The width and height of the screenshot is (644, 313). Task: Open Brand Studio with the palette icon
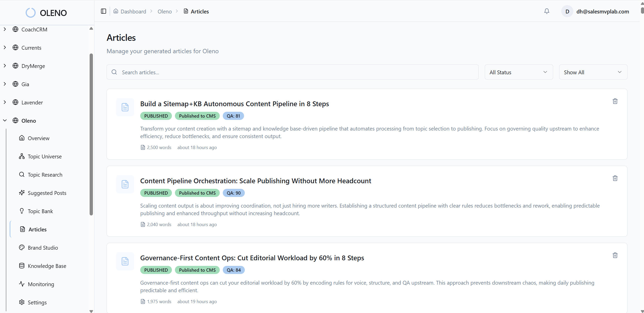[22, 248]
